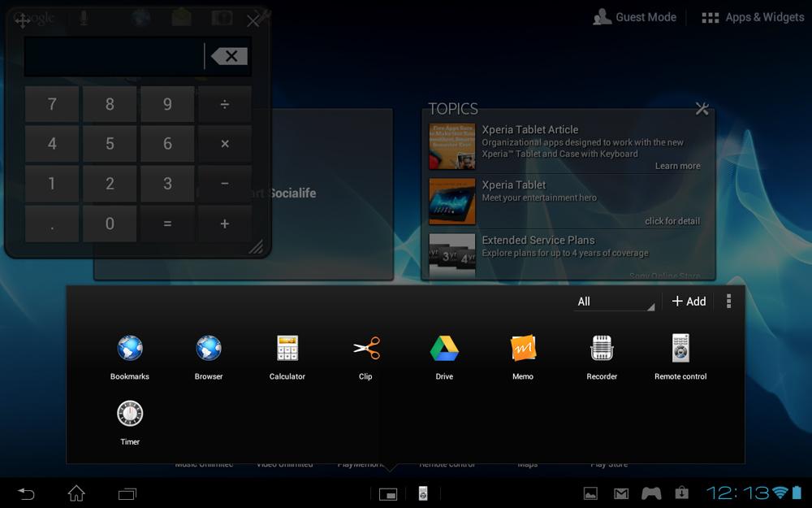This screenshot has height=508, width=812.
Task: Open the Topics widget settings wrench
Action: pyautogui.click(x=702, y=108)
